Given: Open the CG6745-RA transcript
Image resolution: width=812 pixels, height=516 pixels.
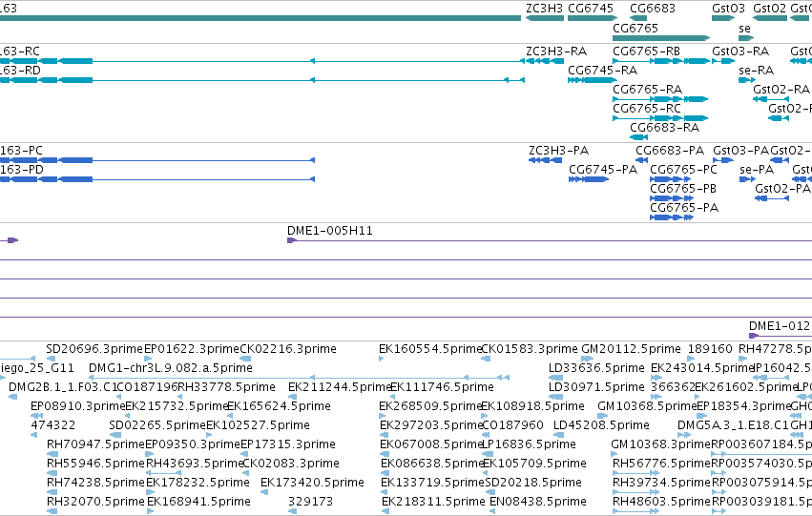Looking at the screenshot, I should 592,80.
